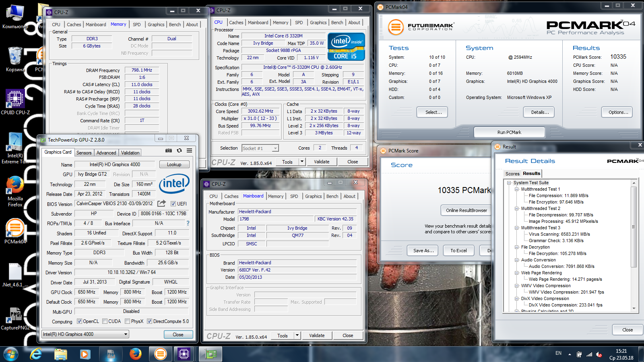Switch to GPU-Z via taskbar icon

coord(211,354)
